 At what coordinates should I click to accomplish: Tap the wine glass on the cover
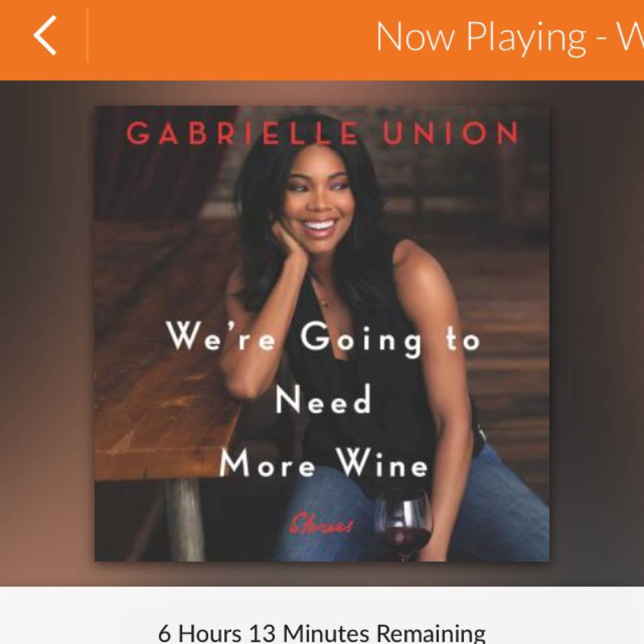tap(403, 524)
